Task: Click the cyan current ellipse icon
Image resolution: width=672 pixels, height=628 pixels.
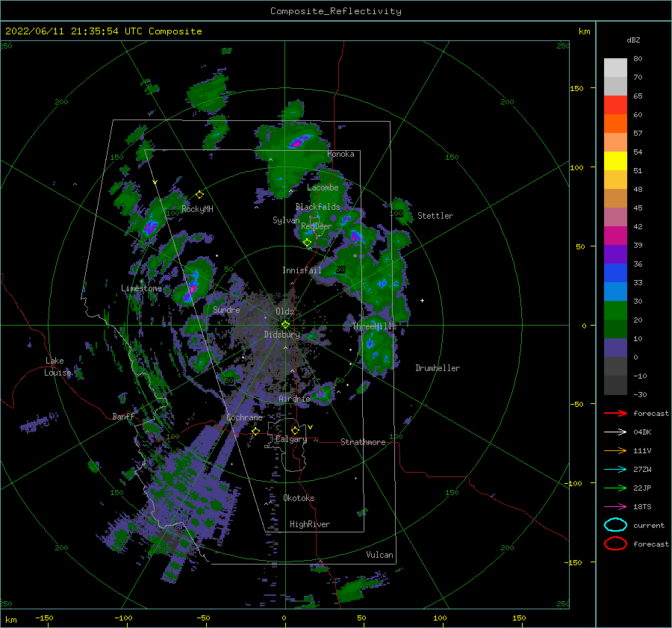Action: point(615,525)
